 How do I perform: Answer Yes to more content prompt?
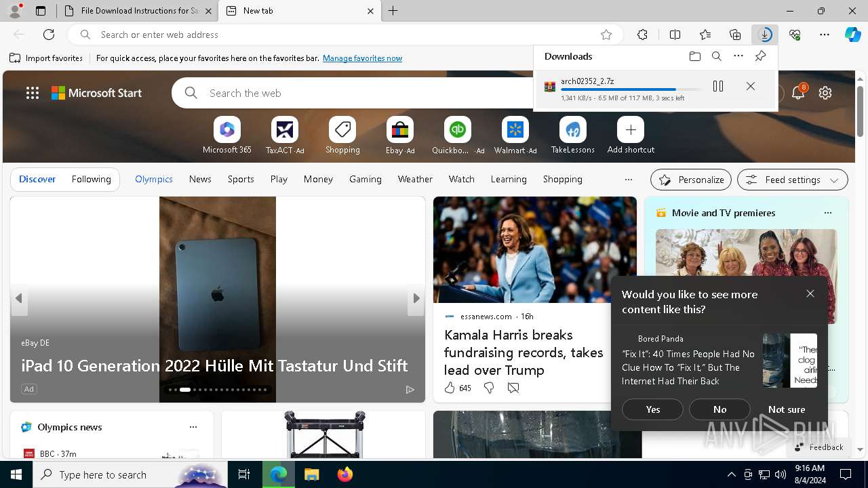tap(653, 409)
